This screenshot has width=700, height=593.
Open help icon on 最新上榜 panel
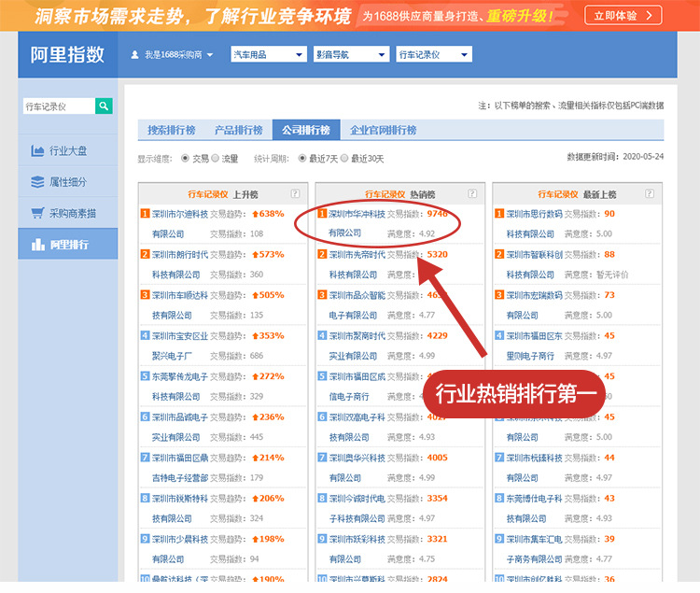click(x=649, y=193)
